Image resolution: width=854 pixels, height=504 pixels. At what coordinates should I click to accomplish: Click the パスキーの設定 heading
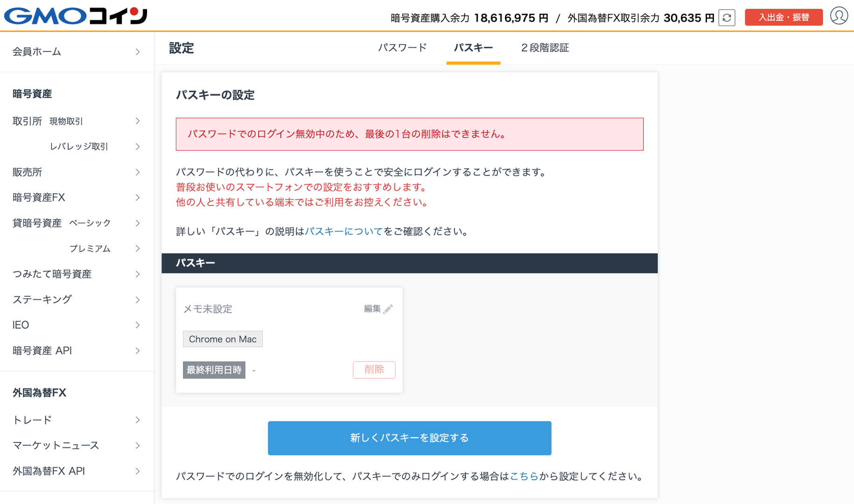pos(215,95)
